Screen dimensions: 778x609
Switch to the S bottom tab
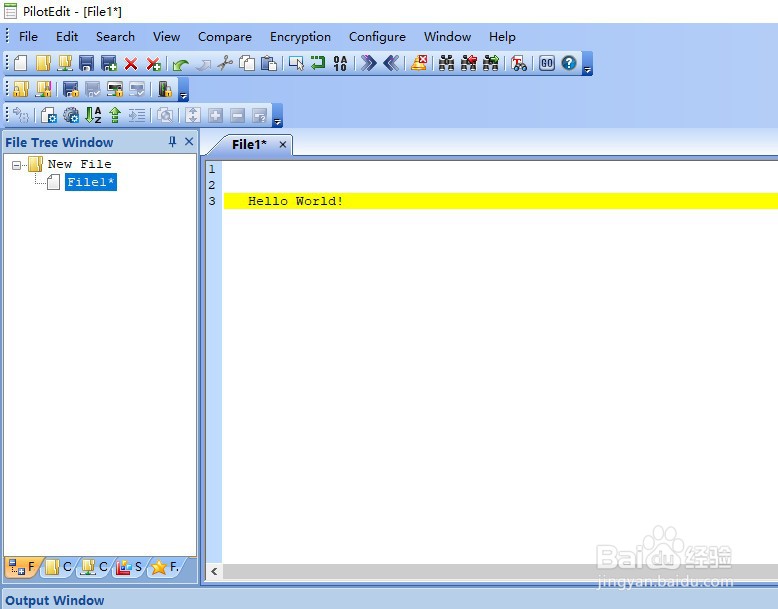[130, 567]
